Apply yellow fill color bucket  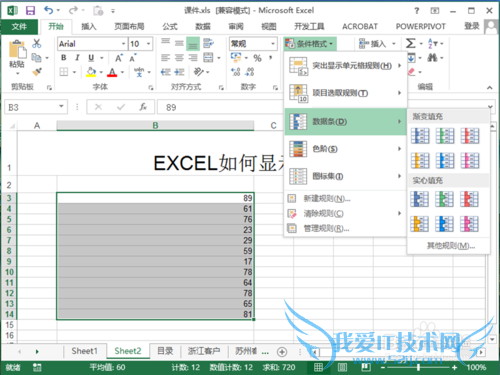pyautogui.click(x=91, y=71)
